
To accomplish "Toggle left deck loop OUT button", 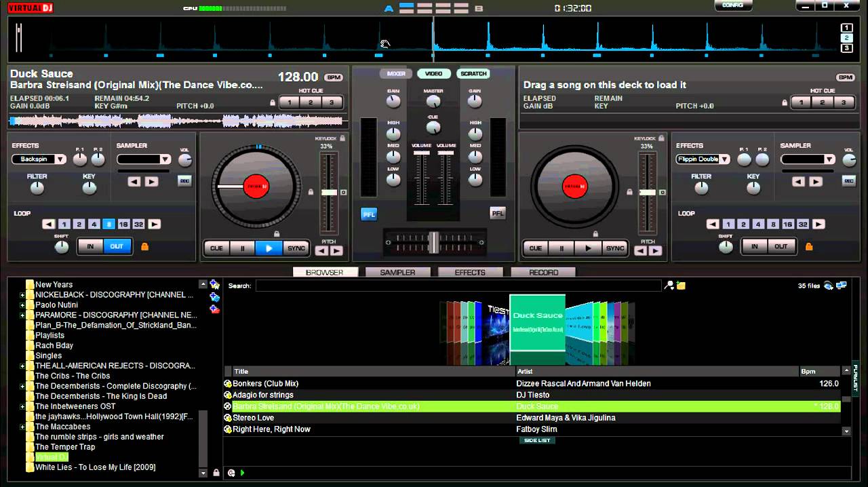I will 117,247.
